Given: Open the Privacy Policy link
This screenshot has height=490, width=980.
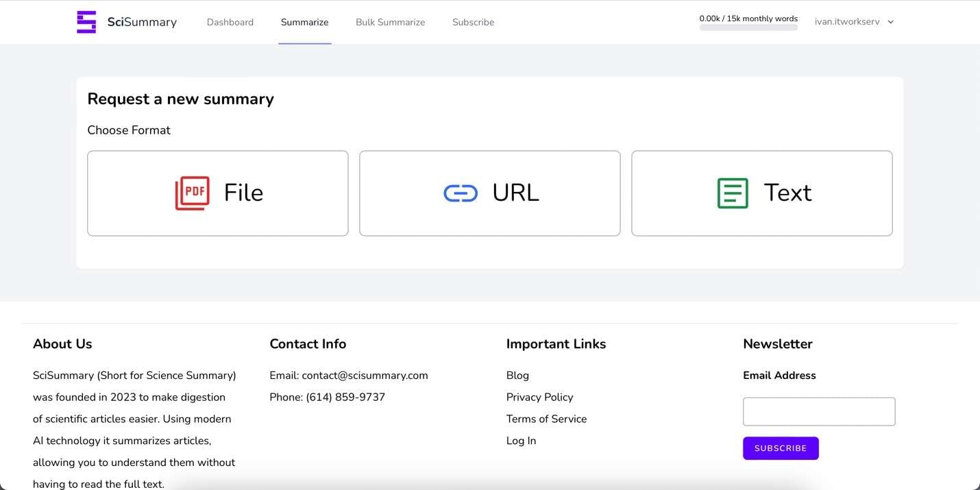Looking at the screenshot, I should pos(539,397).
